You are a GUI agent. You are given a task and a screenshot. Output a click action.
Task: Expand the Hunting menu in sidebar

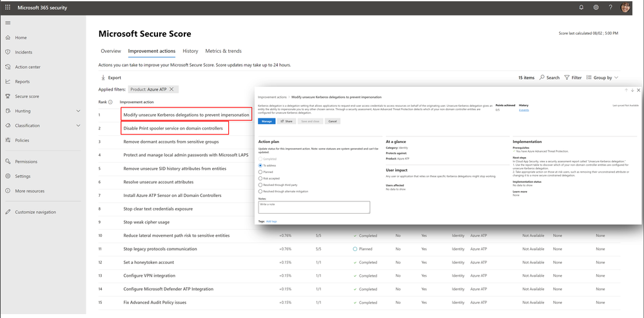tap(79, 111)
